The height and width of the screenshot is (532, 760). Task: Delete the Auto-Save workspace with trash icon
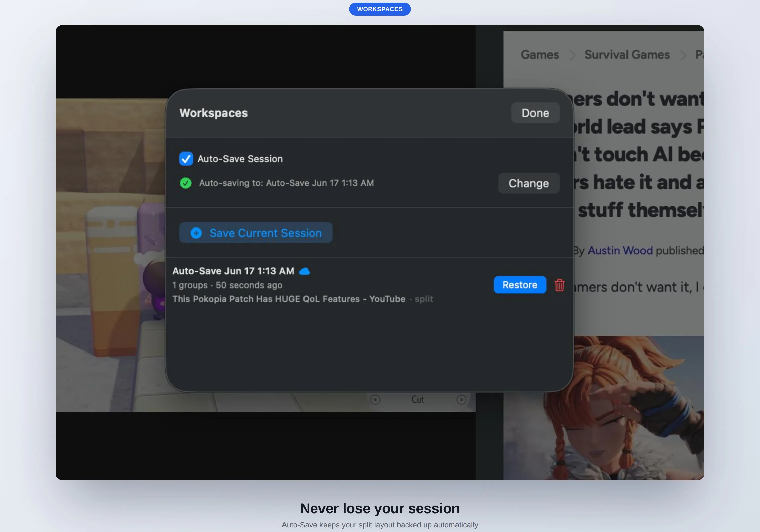(x=559, y=285)
